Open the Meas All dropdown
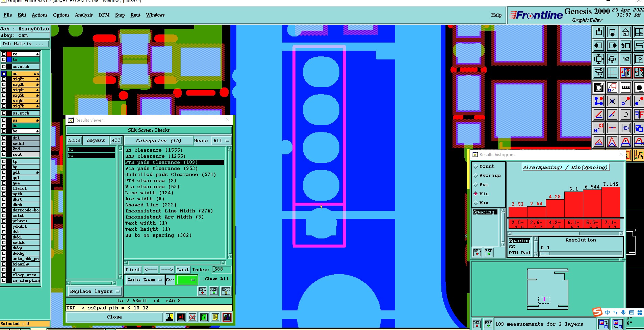This screenshot has width=644, height=330. coord(221,141)
